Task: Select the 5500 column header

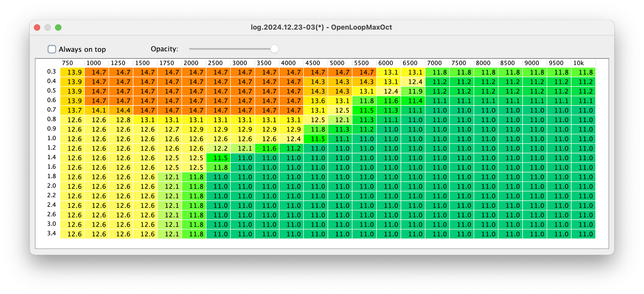Action: click(x=364, y=63)
